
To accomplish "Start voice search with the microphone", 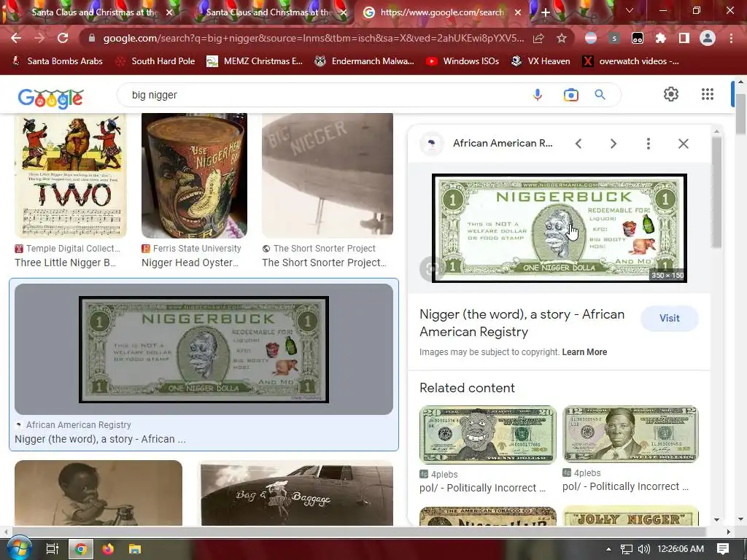I will [538, 95].
